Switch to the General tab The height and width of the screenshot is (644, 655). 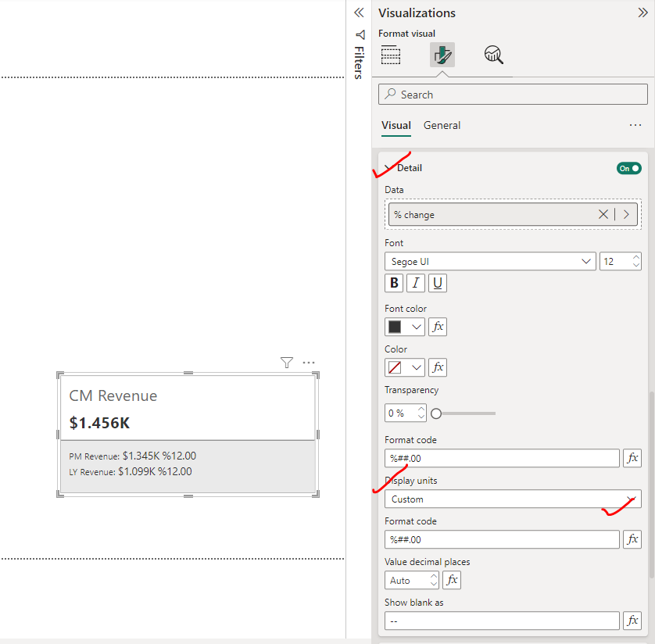click(442, 125)
